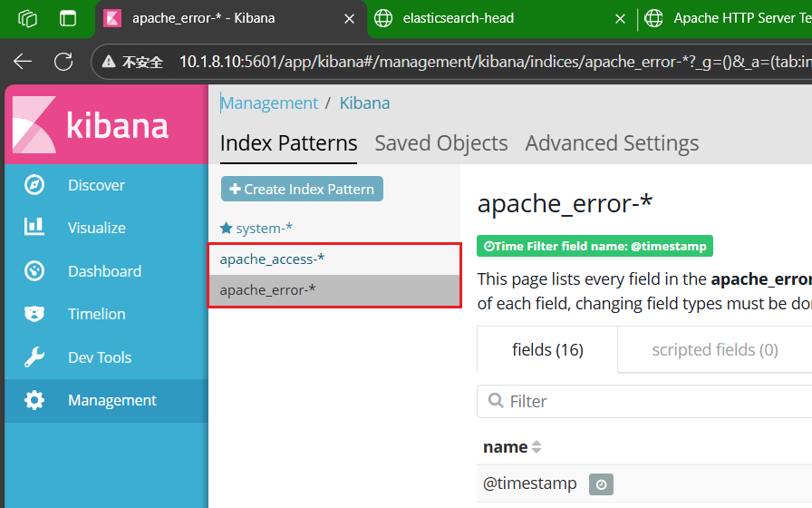Open Discover from the sidebar
The height and width of the screenshot is (508, 812).
point(106,185)
